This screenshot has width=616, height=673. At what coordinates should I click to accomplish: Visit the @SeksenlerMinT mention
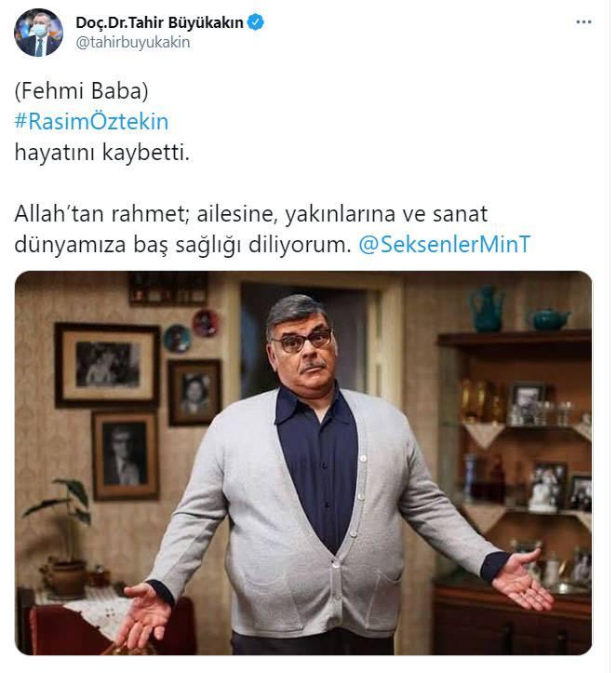(445, 244)
